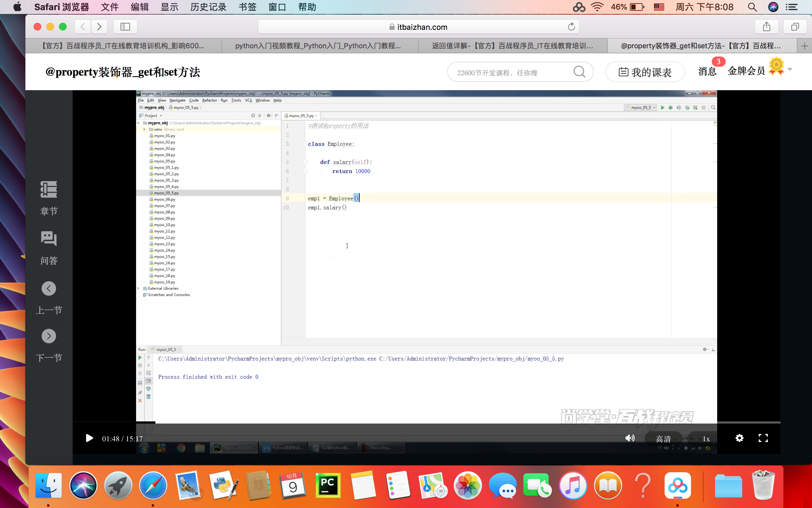812x508 pixels.
Task: Change video quality 高清
Action: click(663, 439)
